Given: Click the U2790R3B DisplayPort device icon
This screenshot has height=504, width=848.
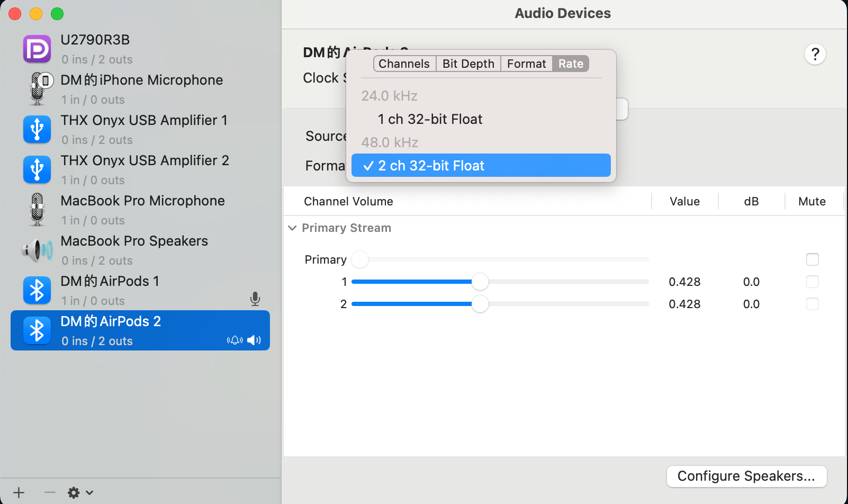Looking at the screenshot, I should (37, 49).
